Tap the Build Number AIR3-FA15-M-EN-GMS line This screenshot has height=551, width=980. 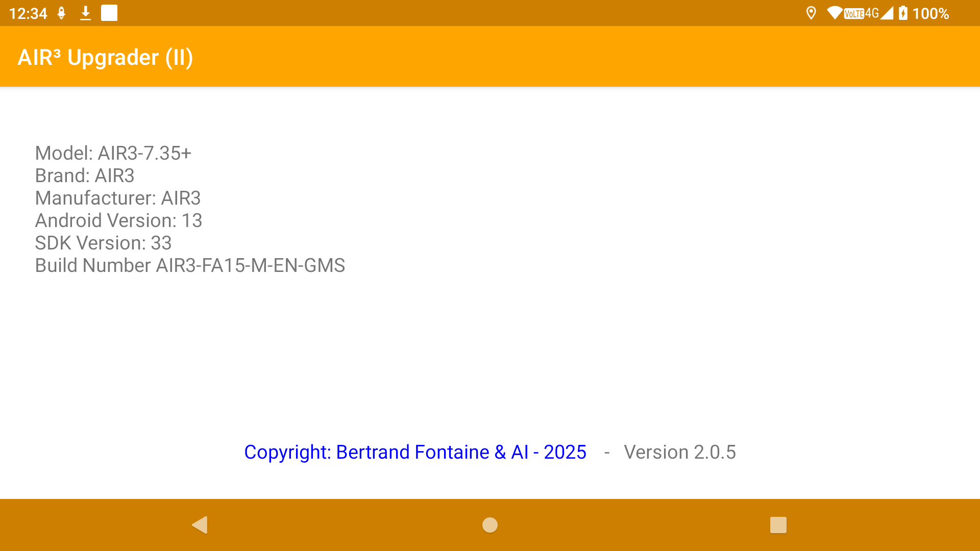pyautogui.click(x=190, y=265)
